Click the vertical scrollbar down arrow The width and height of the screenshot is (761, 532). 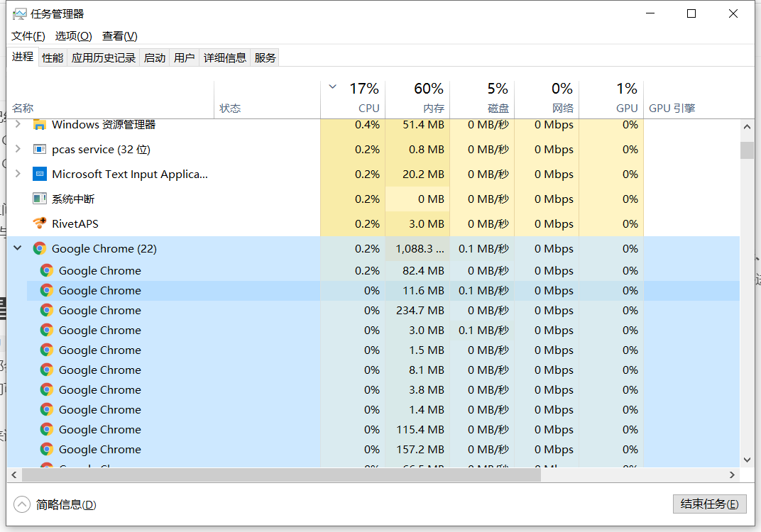pyautogui.click(x=747, y=460)
